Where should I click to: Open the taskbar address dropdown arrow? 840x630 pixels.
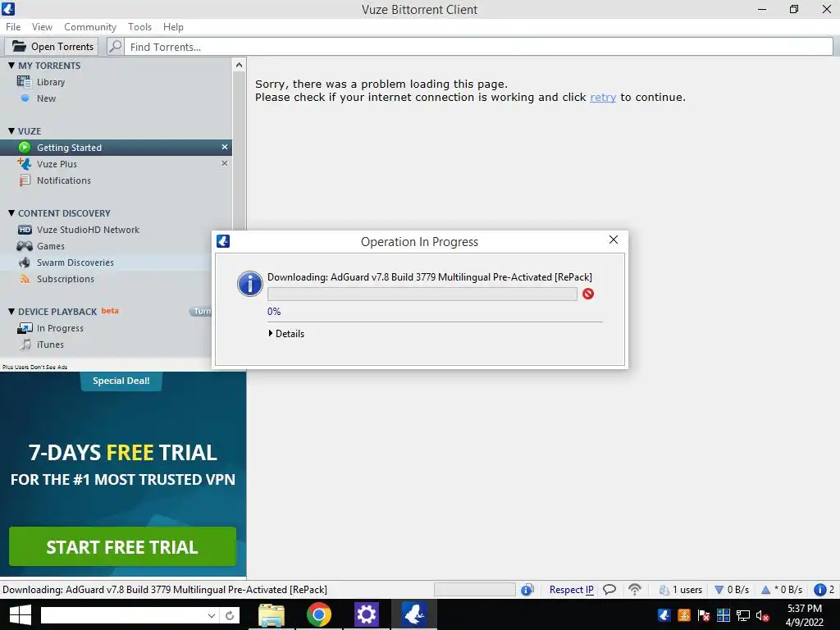[212, 615]
